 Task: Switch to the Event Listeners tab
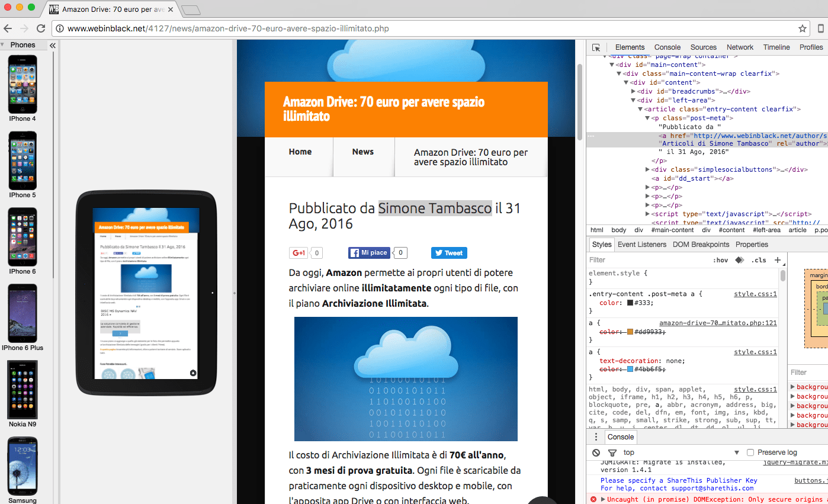(x=642, y=245)
